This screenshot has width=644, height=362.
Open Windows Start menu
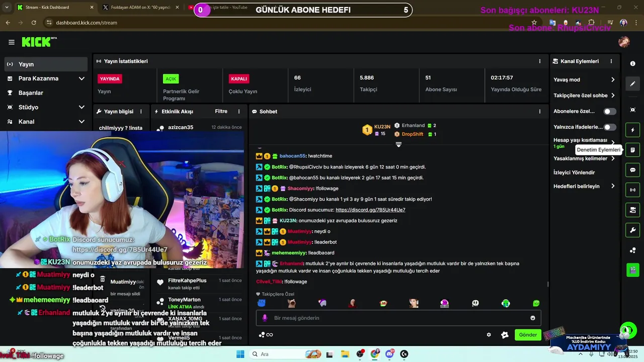pyautogui.click(x=240, y=354)
